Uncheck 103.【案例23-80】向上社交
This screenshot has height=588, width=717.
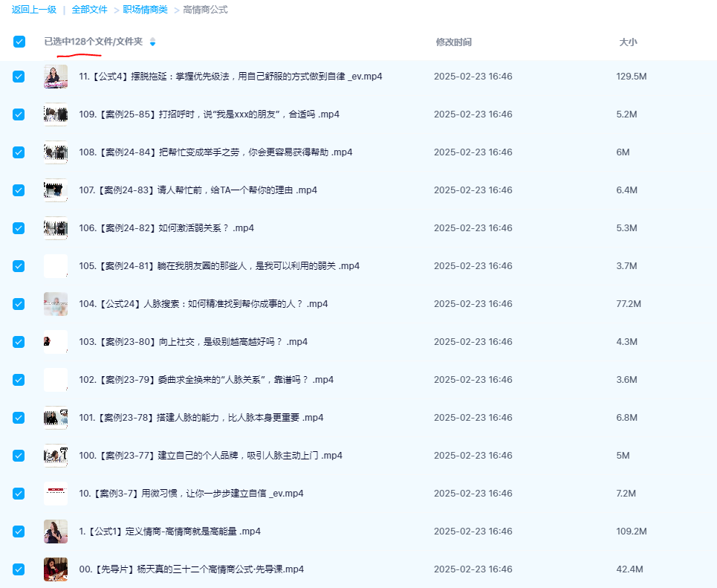point(19,341)
